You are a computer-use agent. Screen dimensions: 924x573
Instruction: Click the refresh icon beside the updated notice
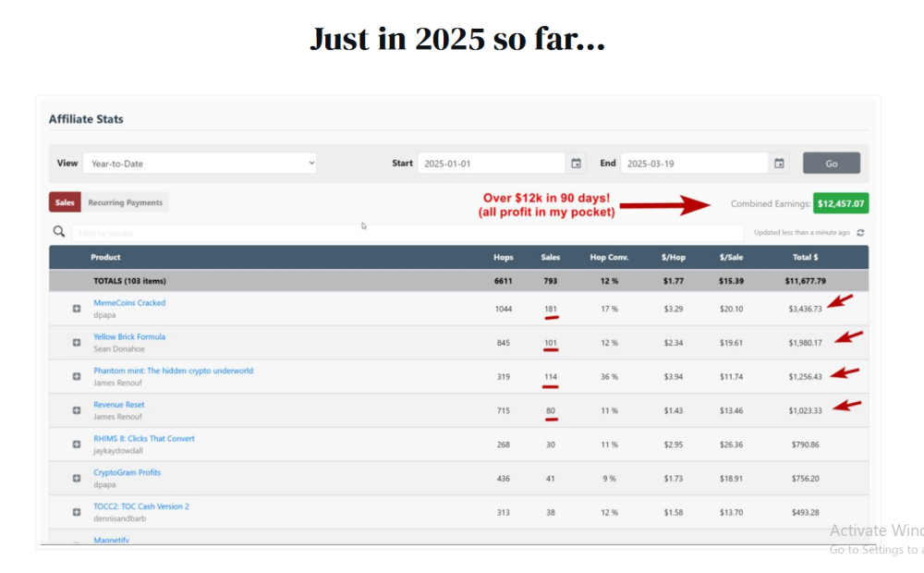pos(860,233)
